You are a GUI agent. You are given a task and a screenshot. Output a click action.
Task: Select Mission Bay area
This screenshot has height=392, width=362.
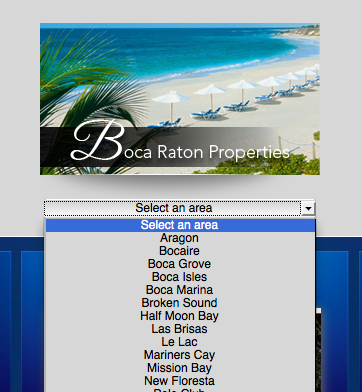(x=180, y=368)
